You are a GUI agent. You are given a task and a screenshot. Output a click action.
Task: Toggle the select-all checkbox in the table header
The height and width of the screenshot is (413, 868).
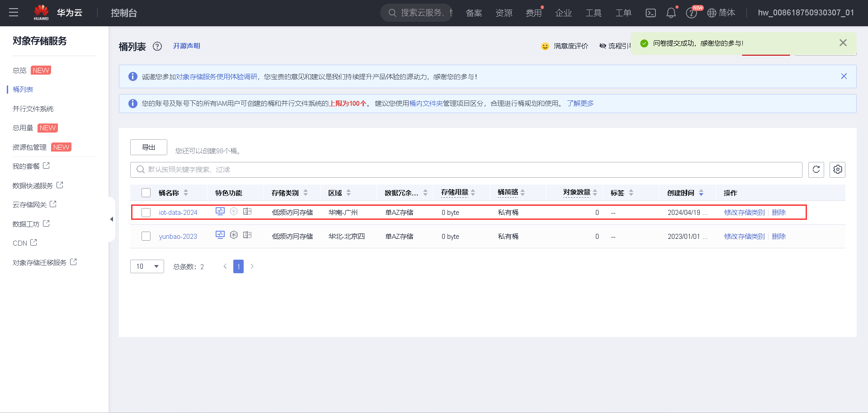click(146, 192)
